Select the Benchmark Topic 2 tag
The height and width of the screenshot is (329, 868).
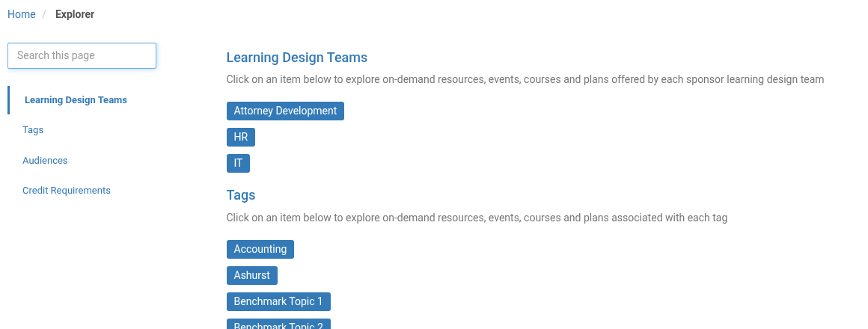[278, 324]
